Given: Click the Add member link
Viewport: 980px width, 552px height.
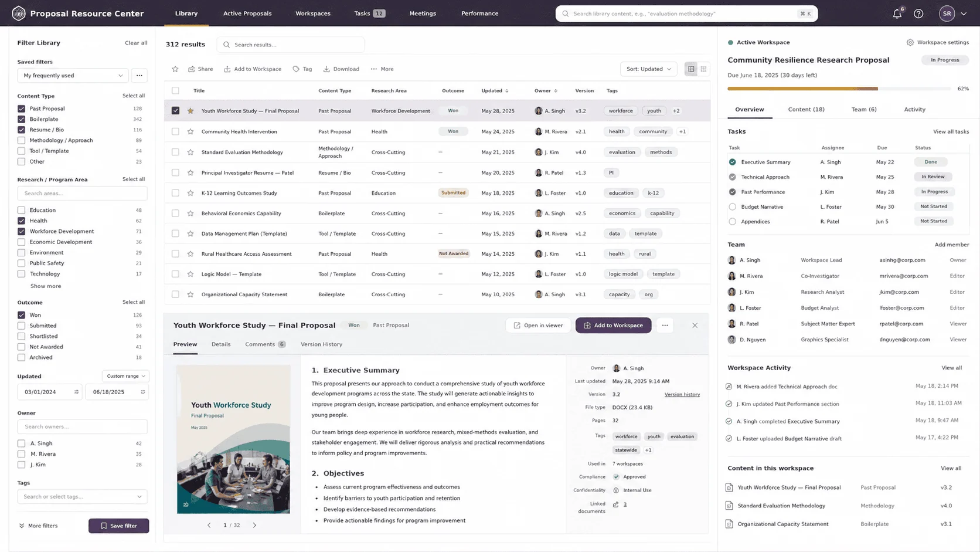Looking at the screenshot, I should click(951, 245).
